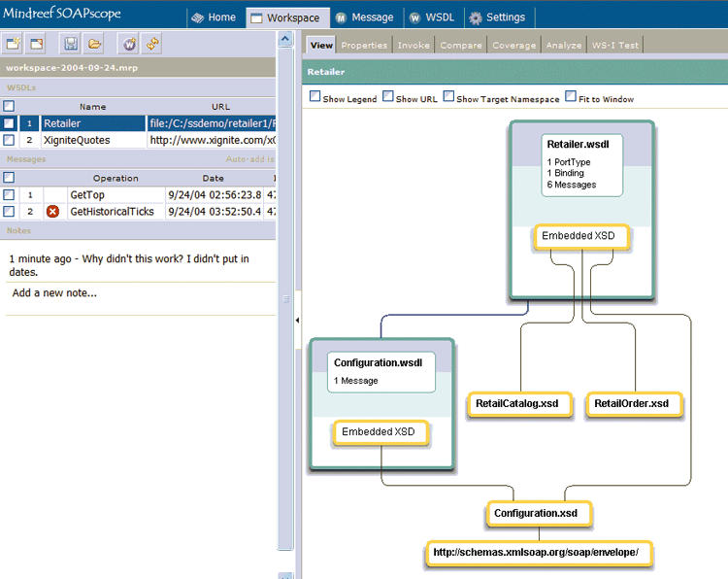The image size is (728, 579).
Task: Toggle the Show Legend checkbox
Action: pos(314,96)
